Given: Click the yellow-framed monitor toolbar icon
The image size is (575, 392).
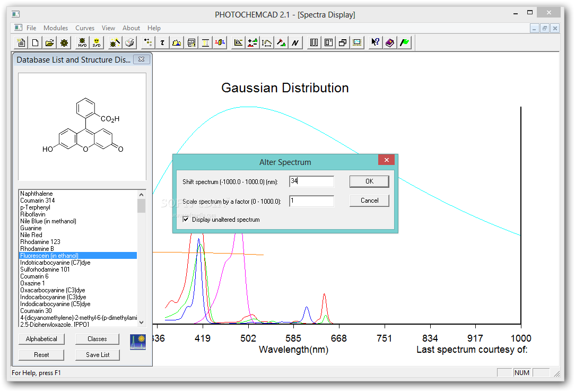Looking at the screenshot, I should coord(357,42).
